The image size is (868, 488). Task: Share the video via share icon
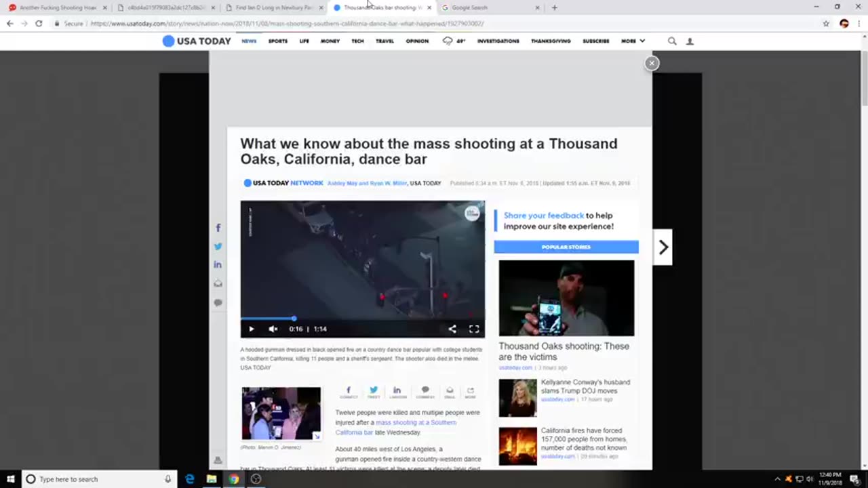(452, 329)
